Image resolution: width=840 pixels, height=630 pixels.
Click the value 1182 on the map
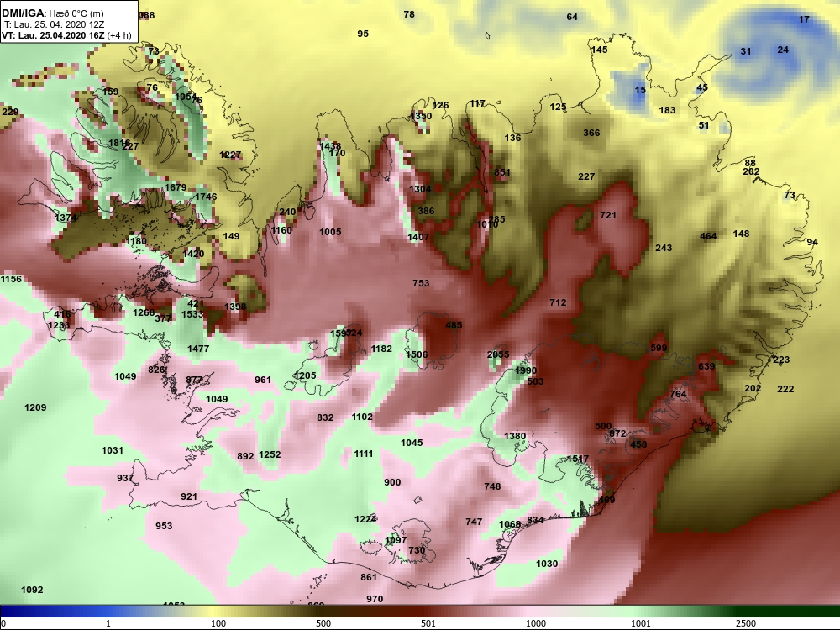click(381, 349)
